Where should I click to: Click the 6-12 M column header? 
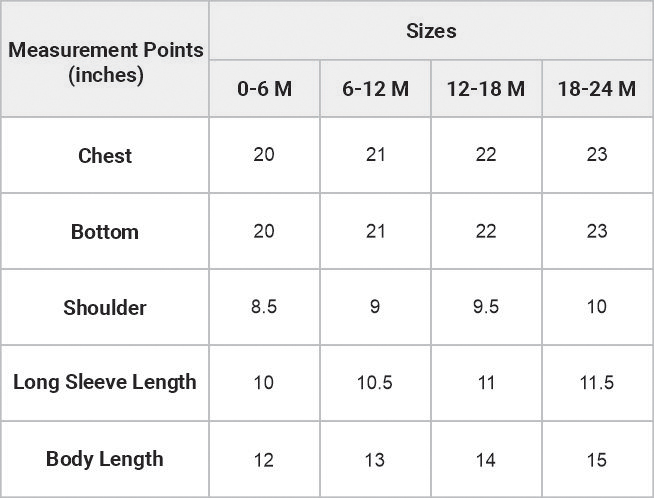click(375, 88)
